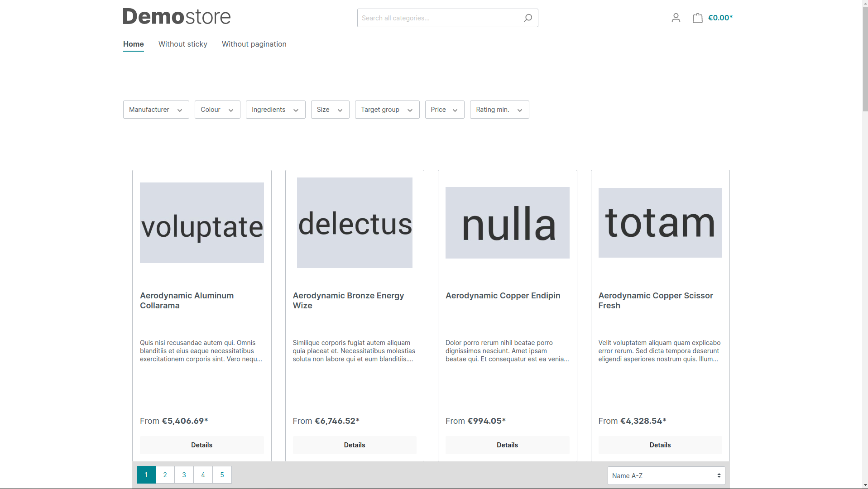
Task: Click the scrollbar down arrow
Action: pyautogui.click(x=865, y=485)
